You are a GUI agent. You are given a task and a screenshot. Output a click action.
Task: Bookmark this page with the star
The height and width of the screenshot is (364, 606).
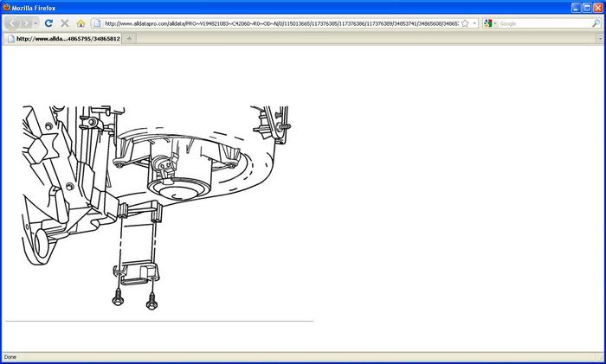tap(465, 23)
